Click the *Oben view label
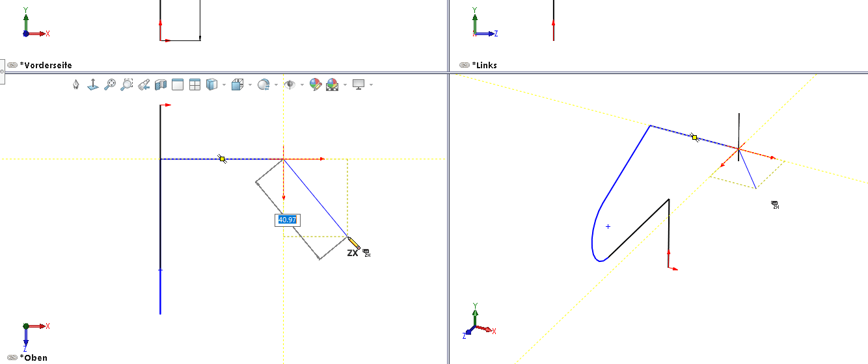The image size is (868, 364). pos(34,357)
